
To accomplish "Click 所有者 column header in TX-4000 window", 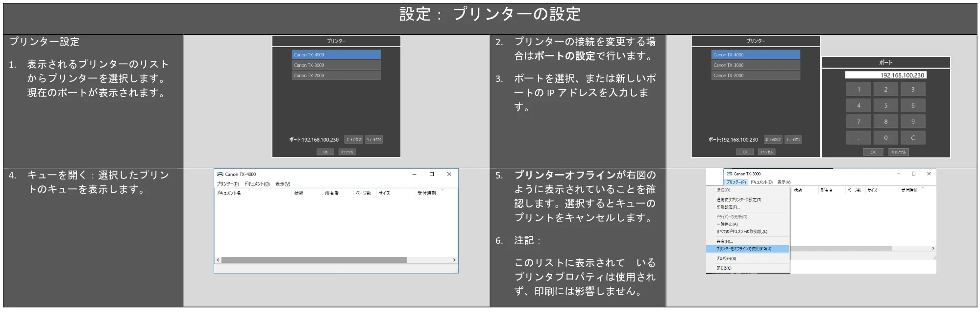I will pos(332,193).
